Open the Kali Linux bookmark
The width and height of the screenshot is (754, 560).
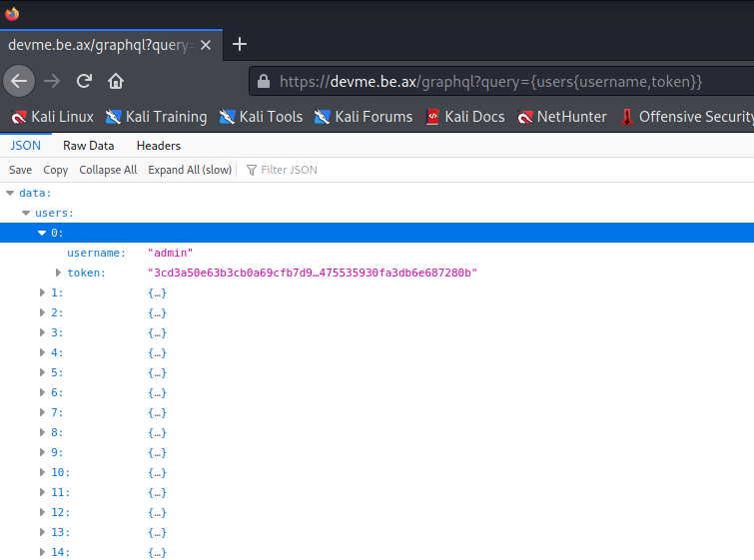click(x=52, y=117)
